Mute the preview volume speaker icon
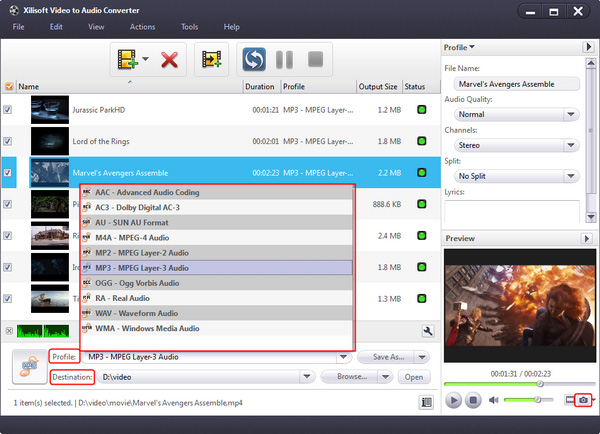The image size is (600, 434). 493,400
